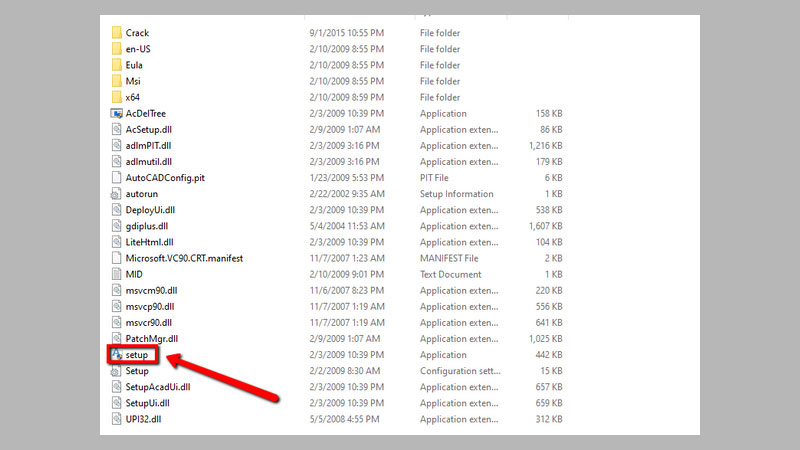Click the Setup Information type label
The width and height of the screenshot is (800, 450).
click(x=457, y=194)
